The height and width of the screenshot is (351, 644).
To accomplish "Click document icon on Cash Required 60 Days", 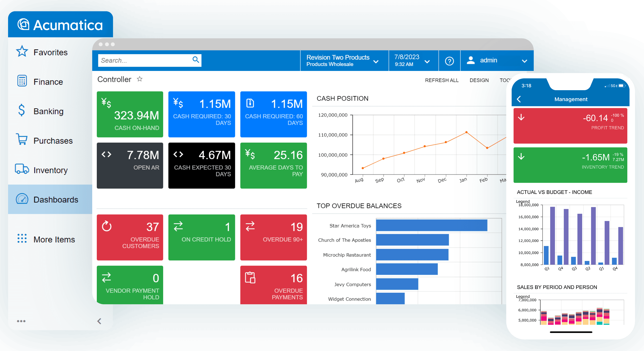I will click(x=250, y=103).
